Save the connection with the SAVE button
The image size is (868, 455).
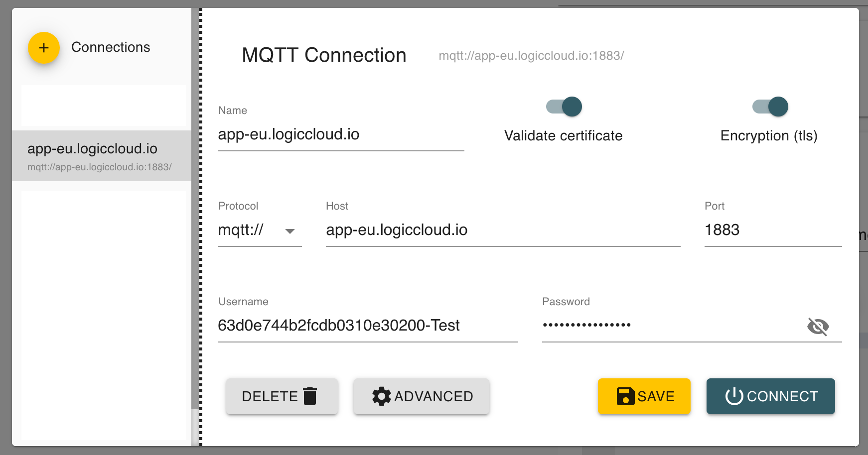pos(644,396)
